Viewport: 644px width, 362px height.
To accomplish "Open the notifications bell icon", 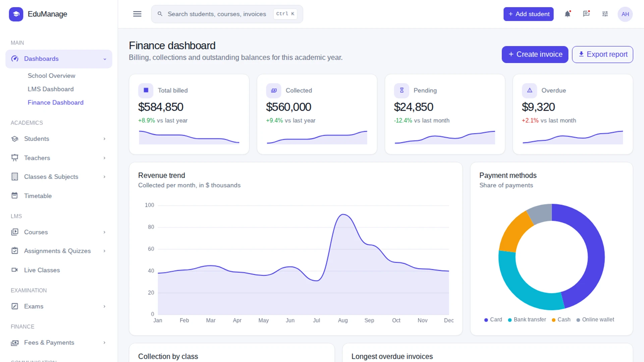I will point(568,14).
